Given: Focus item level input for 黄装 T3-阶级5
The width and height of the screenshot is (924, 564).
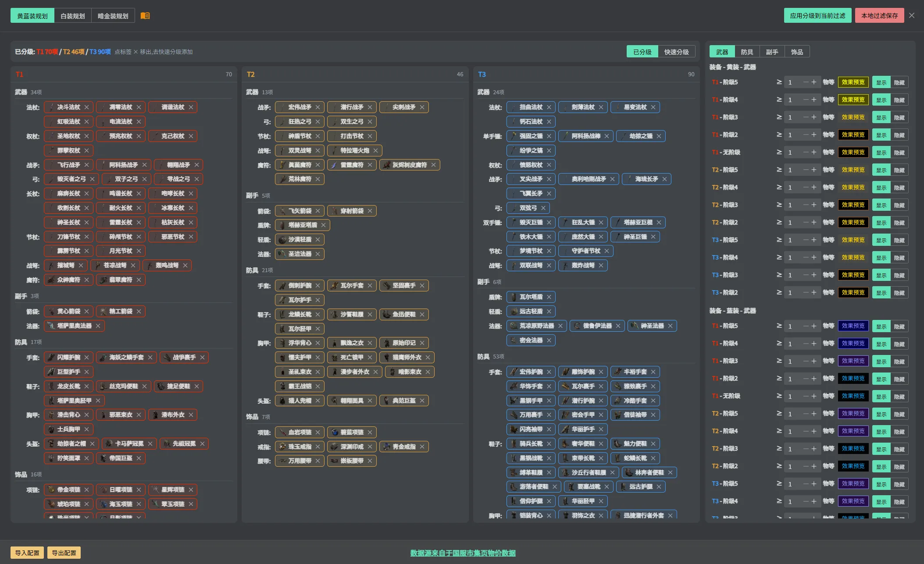Looking at the screenshot, I should [x=793, y=240].
